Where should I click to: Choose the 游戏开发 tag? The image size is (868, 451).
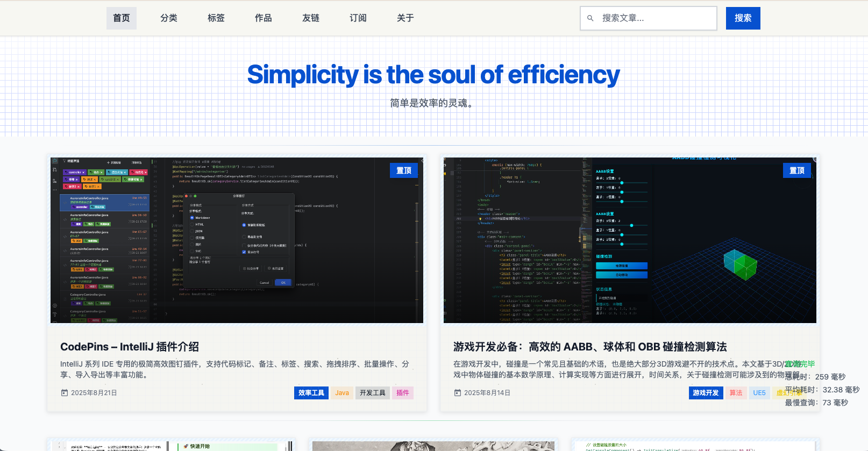[x=706, y=393]
